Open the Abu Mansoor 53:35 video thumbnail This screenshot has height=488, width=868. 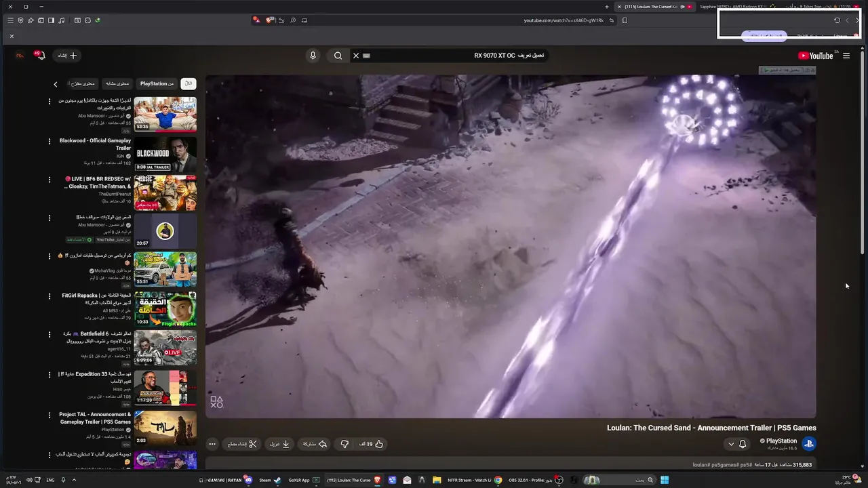165,115
